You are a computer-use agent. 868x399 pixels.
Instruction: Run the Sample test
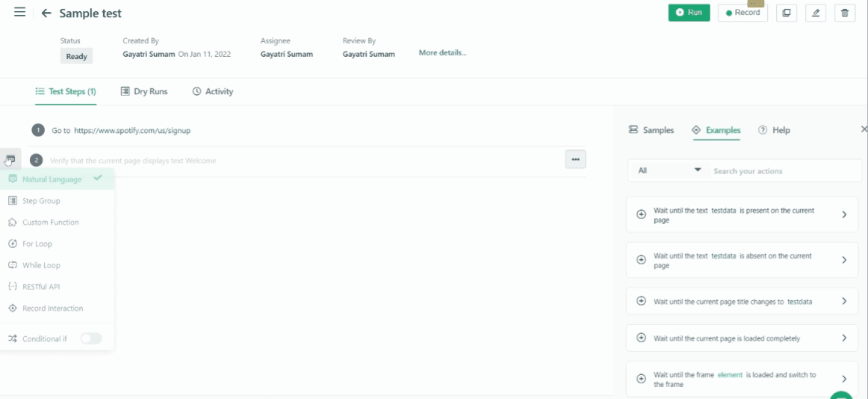[x=689, y=13]
